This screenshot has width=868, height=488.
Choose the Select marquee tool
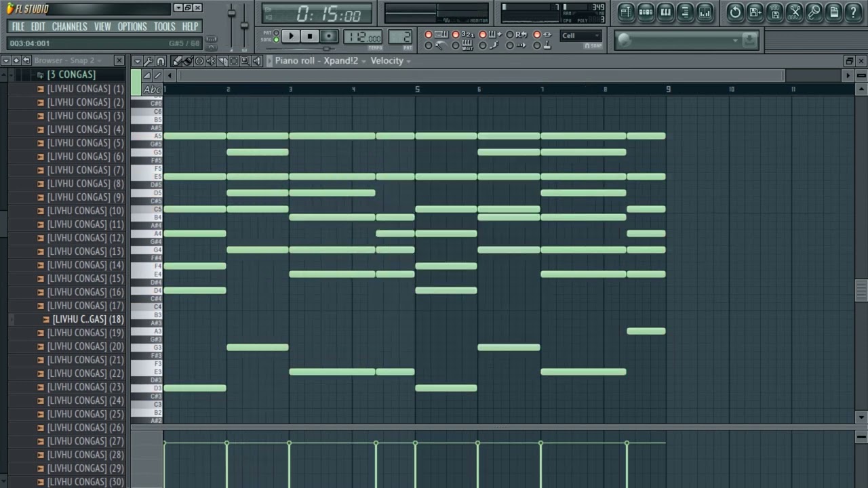[234, 61]
